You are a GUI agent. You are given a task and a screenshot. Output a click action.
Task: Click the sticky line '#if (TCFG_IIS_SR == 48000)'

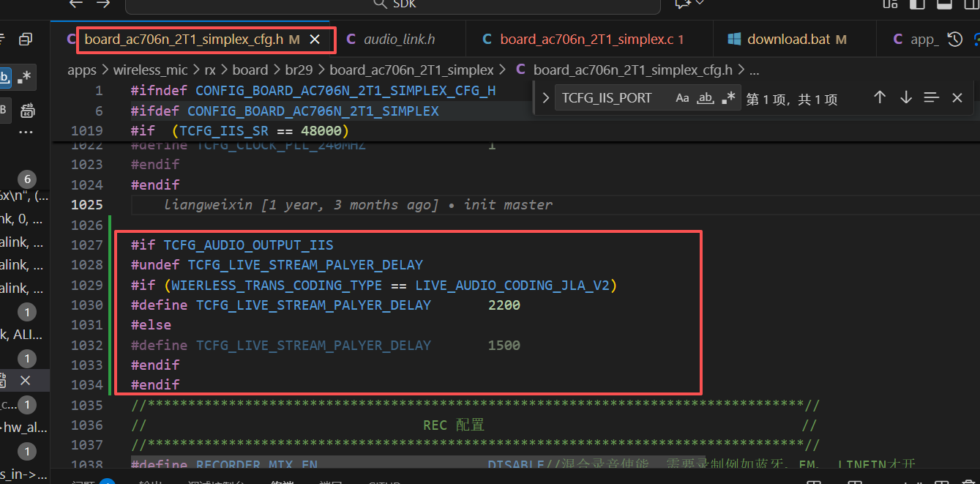[240, 131]
